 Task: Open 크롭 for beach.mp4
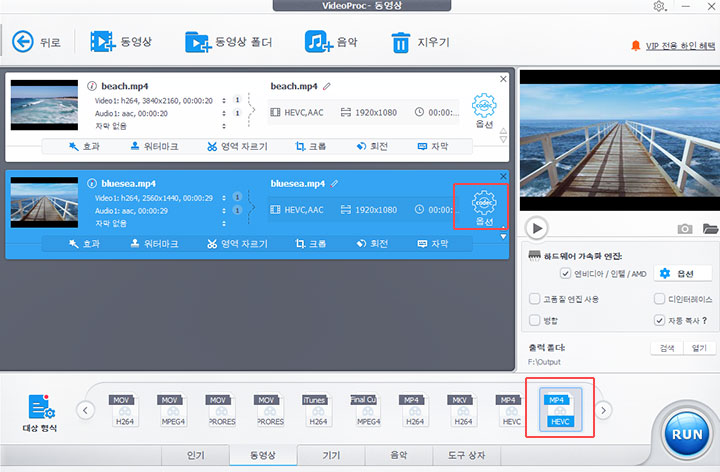310,146
